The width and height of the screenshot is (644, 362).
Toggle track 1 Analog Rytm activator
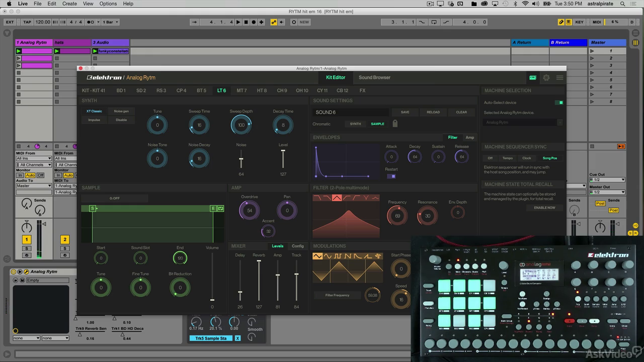26,240
